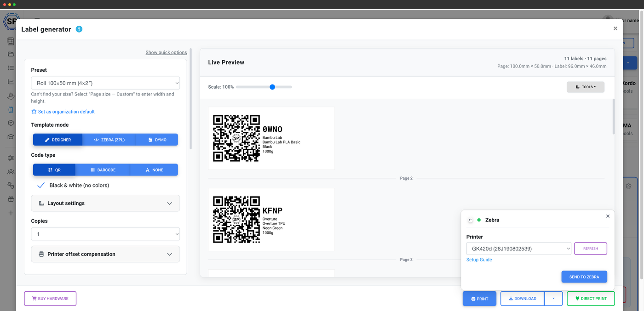644x311 pixels.
Task: Click Show quick options link
Action: pyautogui.click(x=166, y=52)
